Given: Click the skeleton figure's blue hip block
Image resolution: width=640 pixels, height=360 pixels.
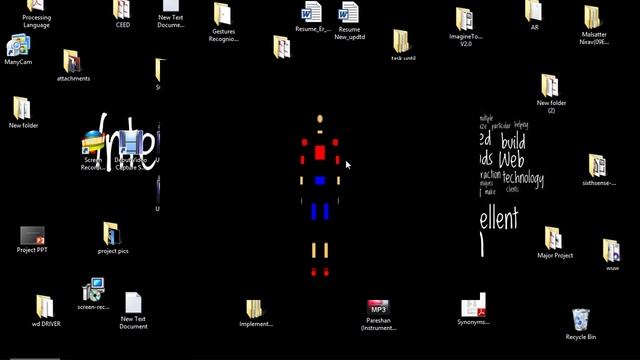Looking at the screenshot, I should [320, 180].
